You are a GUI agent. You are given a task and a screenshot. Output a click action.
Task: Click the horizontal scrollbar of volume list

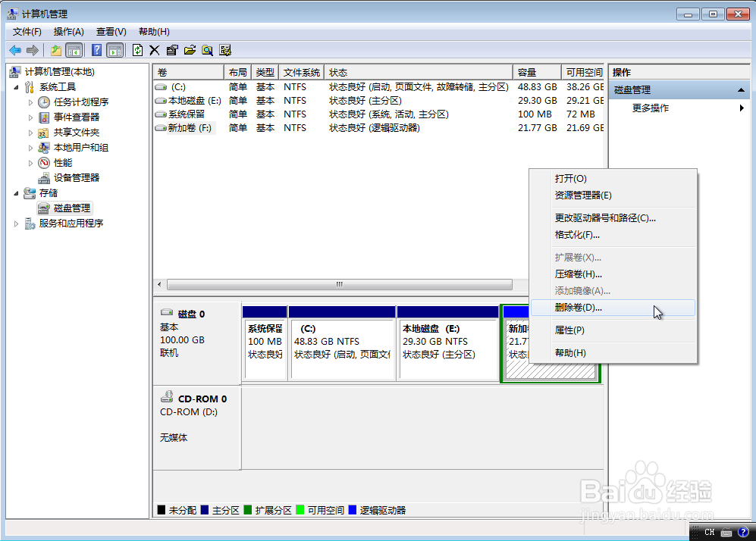coord(340,284)
